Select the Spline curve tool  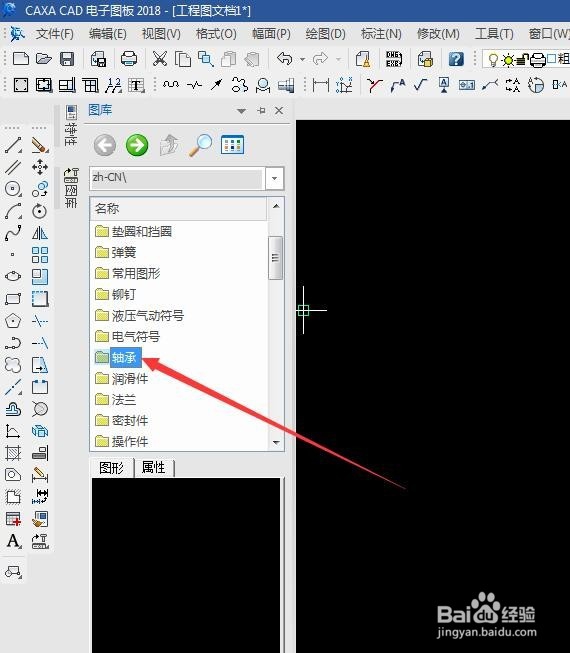[x=13, y=233]
